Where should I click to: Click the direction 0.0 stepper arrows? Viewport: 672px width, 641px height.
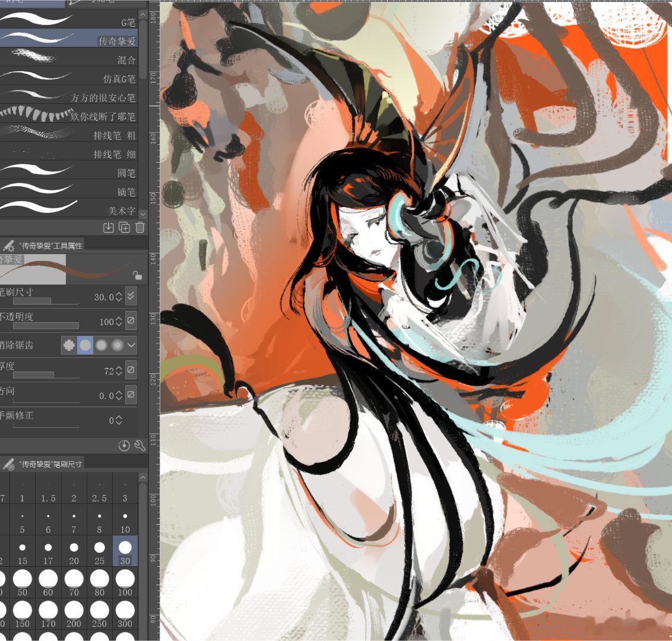119,395
